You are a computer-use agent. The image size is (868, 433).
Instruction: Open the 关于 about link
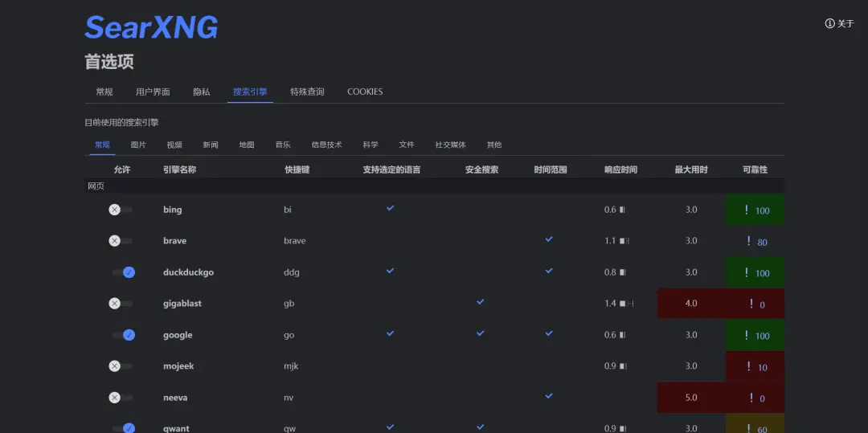click(840, 24)
